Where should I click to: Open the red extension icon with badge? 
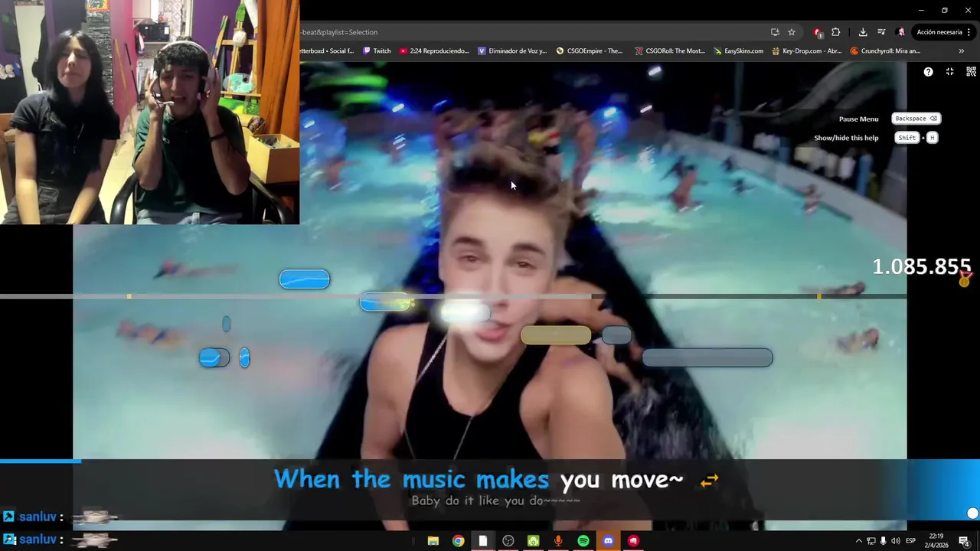pos(818,32)
